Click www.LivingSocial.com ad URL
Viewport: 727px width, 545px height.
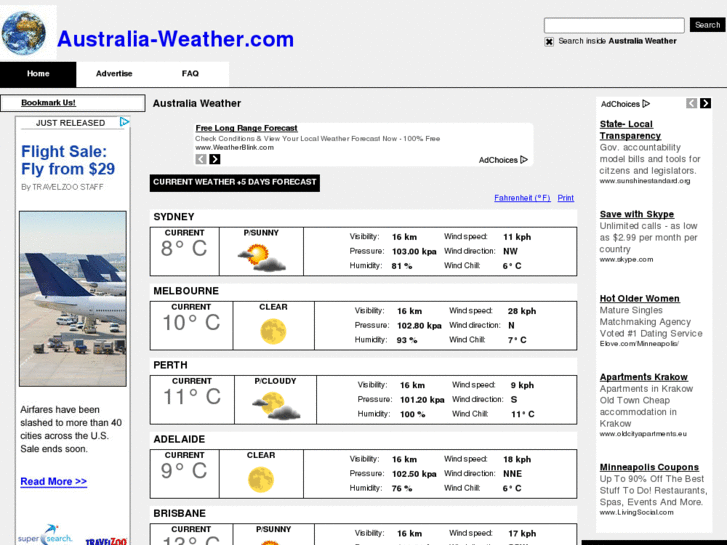(636, 513)
